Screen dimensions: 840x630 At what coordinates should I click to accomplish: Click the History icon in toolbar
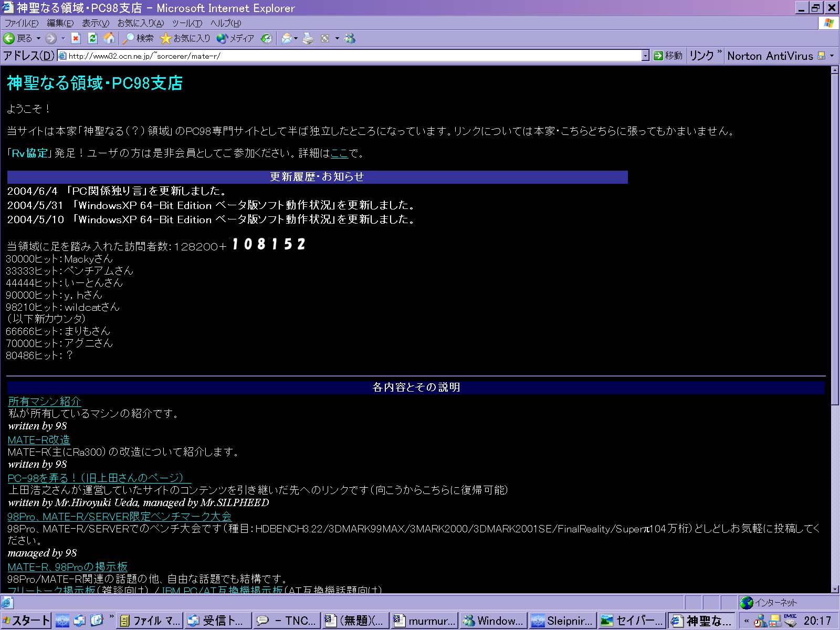[267, 38]
